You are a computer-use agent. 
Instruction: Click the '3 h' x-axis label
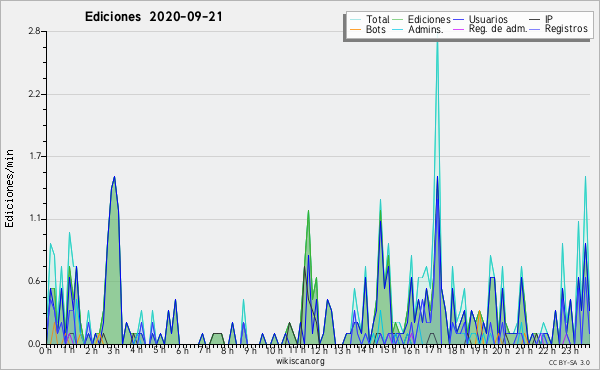point(113,351)
